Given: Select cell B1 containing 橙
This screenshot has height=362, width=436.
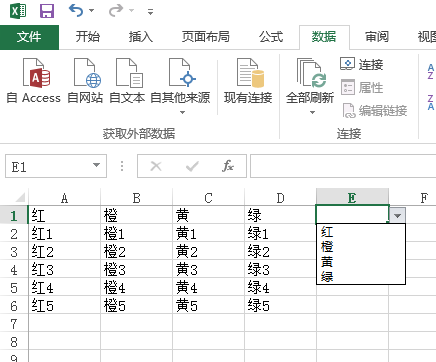Looking at the screenshot, I should (136, 216).
